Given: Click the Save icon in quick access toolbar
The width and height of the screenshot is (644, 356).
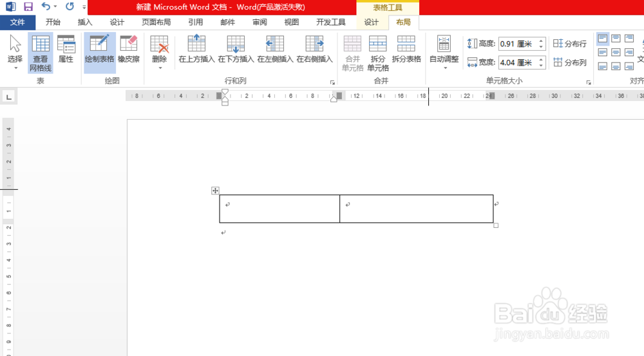Looking at the screenshot, I should tap(28, 6).
